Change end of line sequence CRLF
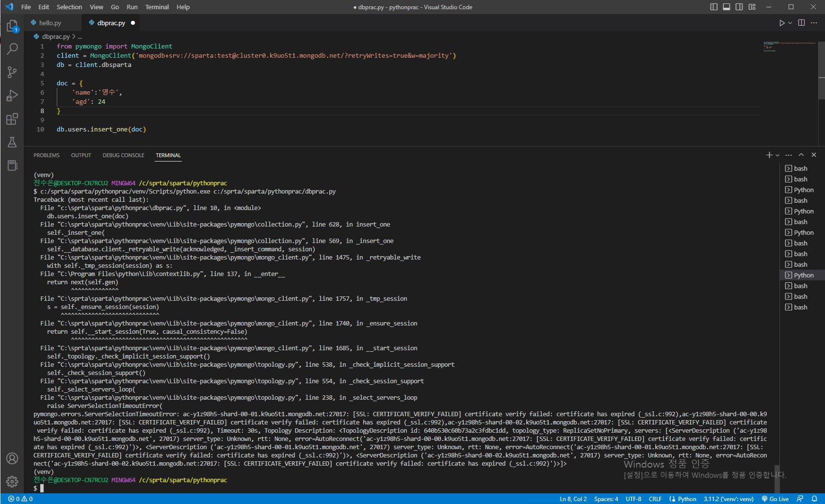825x504 pixels. (655, 499)
